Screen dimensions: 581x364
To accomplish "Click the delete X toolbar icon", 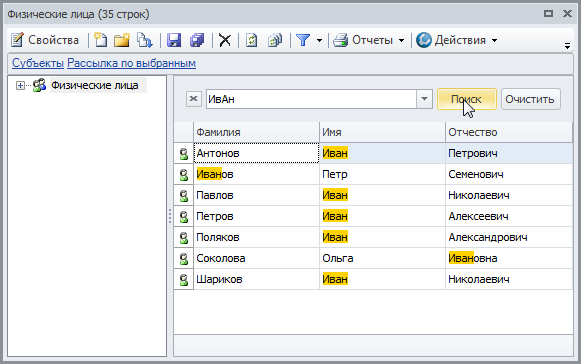I will click(225, 40).
